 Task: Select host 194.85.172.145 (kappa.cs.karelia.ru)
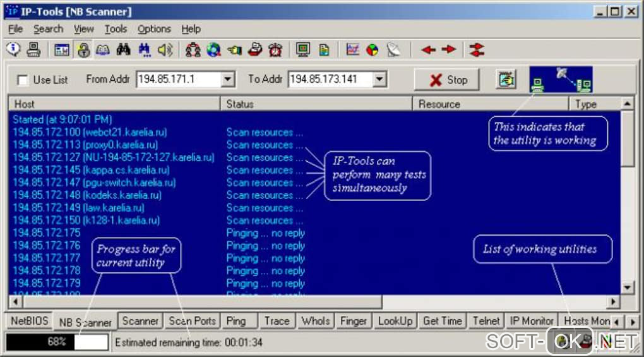point(91,170)
